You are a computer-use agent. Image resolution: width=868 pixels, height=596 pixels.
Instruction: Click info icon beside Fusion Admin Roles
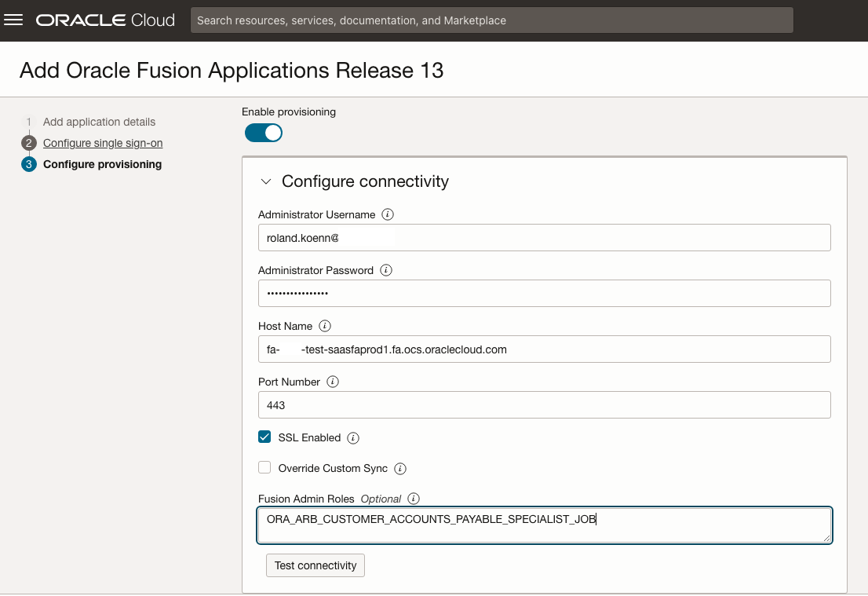pos(414,499)
